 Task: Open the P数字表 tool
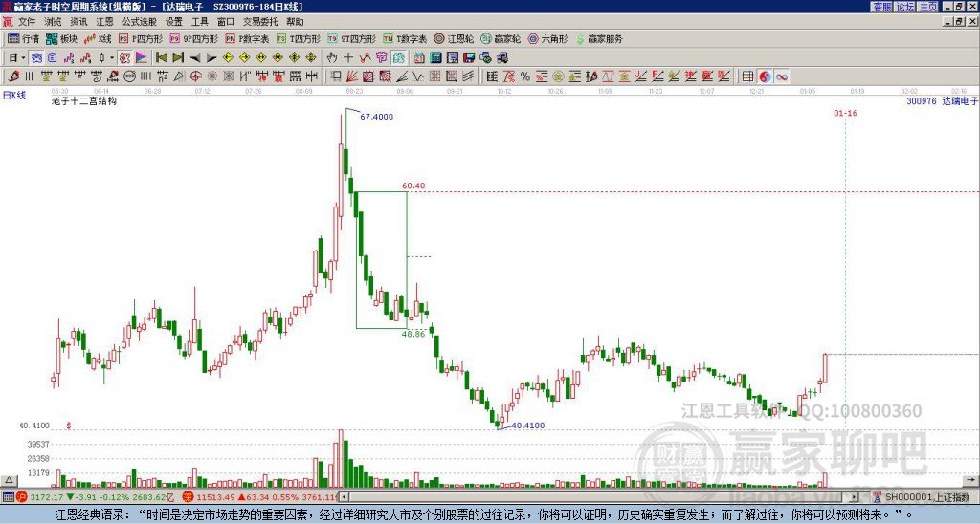(248, 38)
